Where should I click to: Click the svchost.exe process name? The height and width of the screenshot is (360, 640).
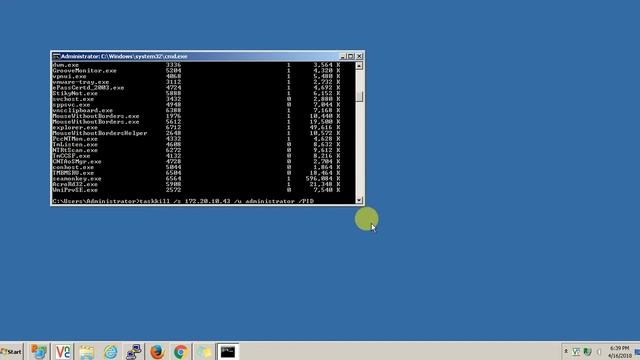(x=73, y=99)
